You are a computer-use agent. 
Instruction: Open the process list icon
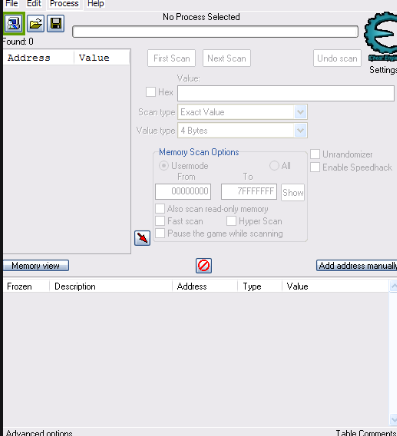point(14,24)
